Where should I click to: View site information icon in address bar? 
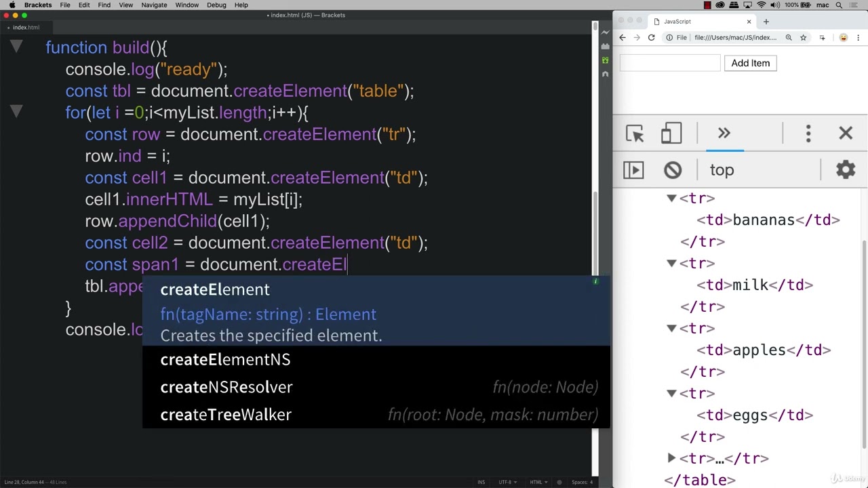(x=669, y=38)
